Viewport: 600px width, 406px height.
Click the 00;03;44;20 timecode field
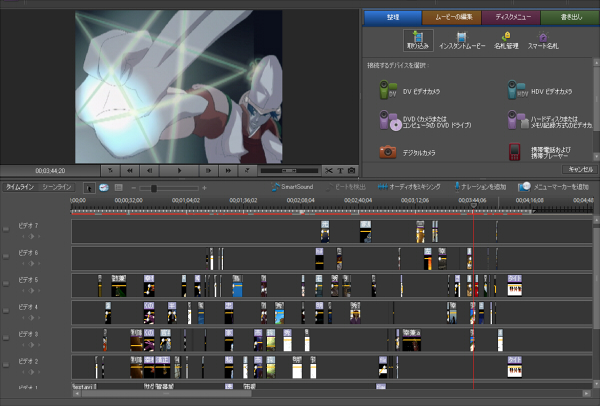pos(50,171)
